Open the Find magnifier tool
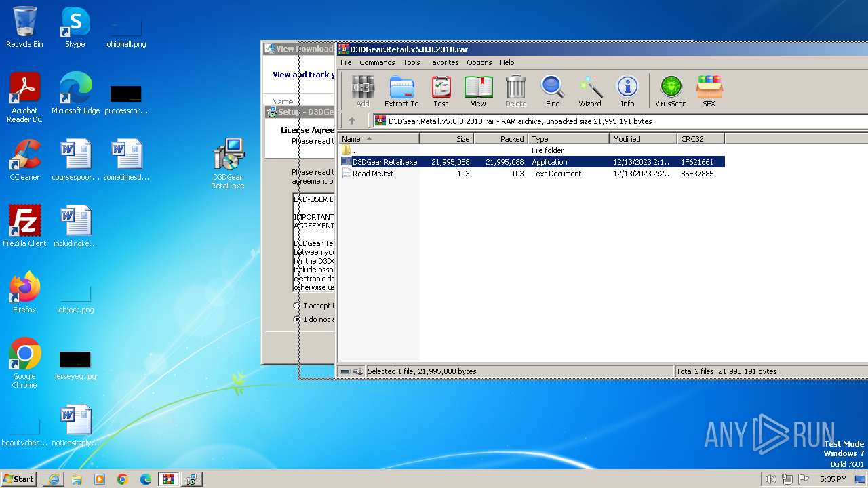868x488 pixels. coord(553,91)
